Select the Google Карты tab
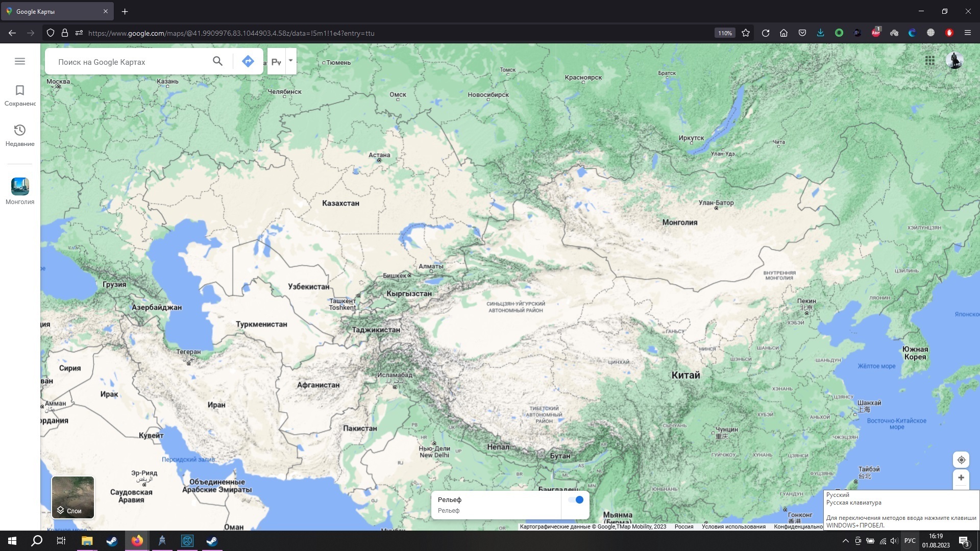The image size is (980, 551). point(57,11)
